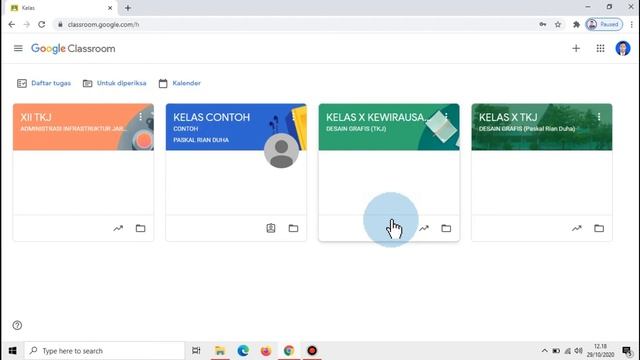Reload the current page
Viewport: 640px width, 360px height.
click(42, 24)
